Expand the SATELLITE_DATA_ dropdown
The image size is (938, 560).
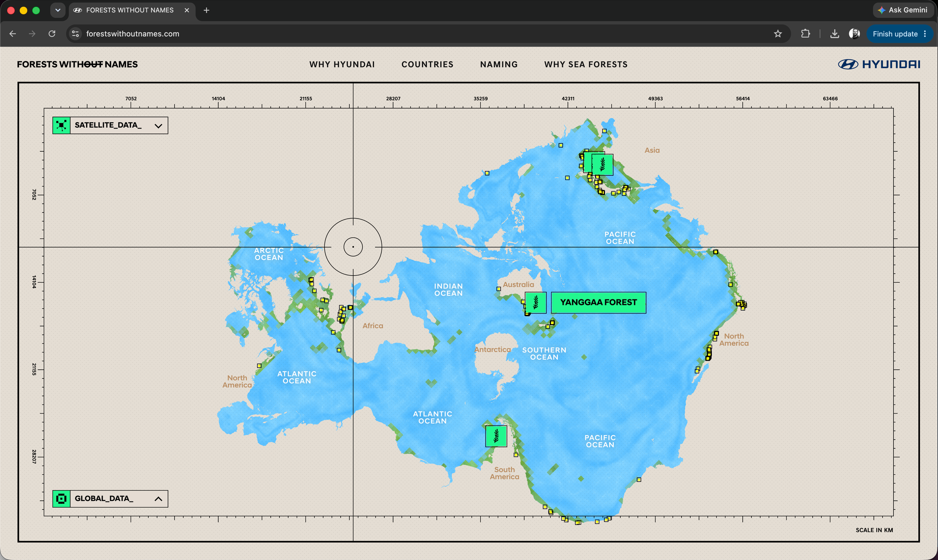click(x=158, y=126)
